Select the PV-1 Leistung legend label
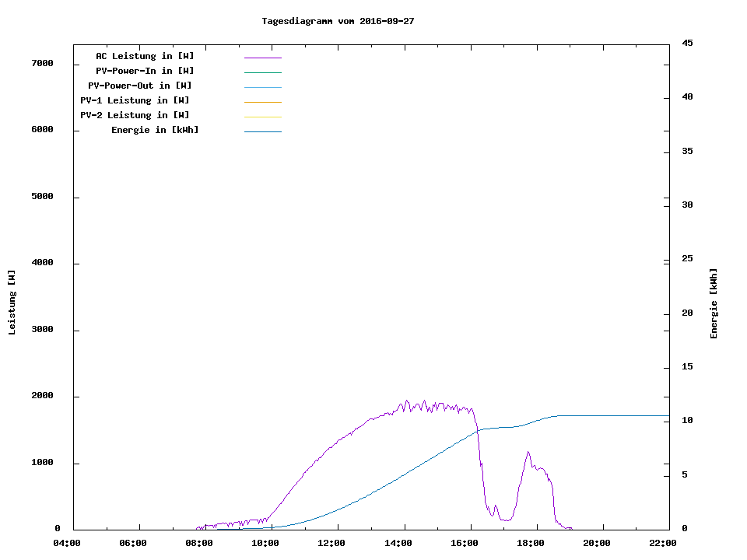Image resolution: width=747 pixels, height=560 pixels. pos(135,100)
